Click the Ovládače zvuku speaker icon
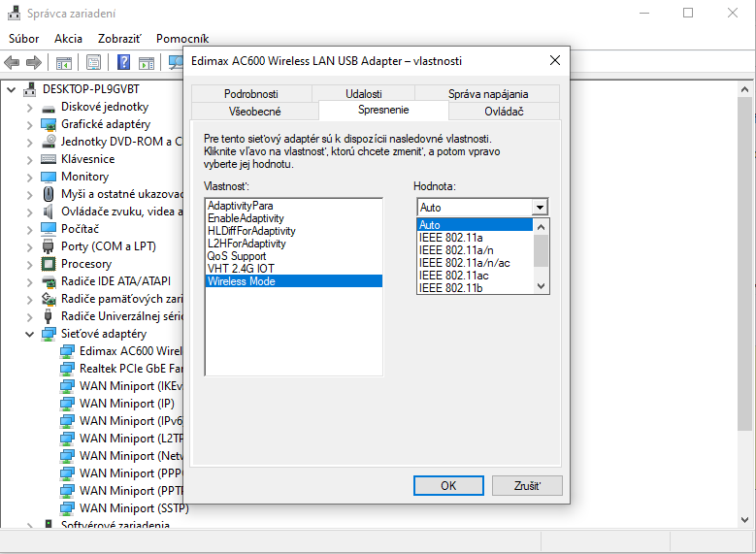The image size is (756, 554). [x=48, y=212]
